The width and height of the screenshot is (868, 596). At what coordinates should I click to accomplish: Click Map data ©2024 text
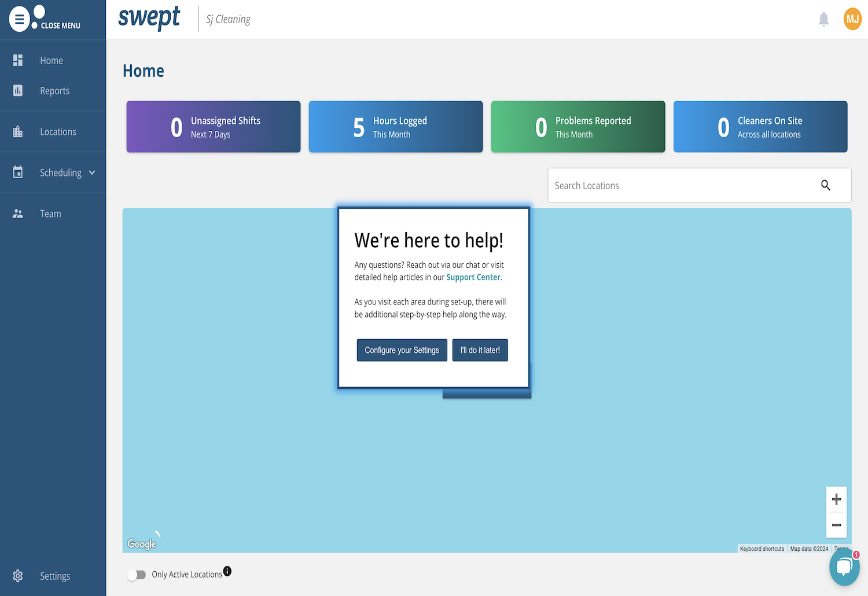click(x=809, y=549)
